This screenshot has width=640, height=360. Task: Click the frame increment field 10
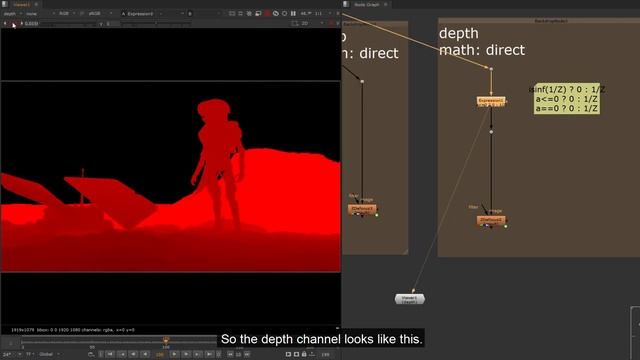coord(238,354)
